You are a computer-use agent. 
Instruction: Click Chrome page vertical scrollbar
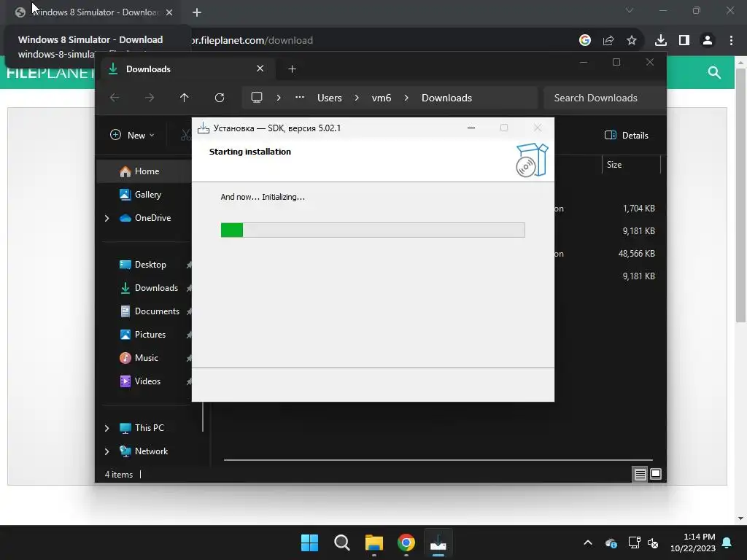pyautogui.click(x=740, y=195)
